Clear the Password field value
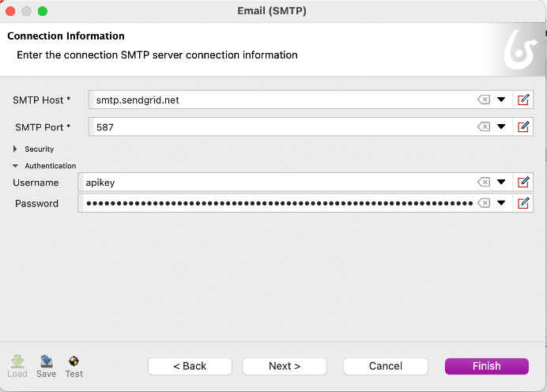This screenshot has height=392, width=547. 484,203
